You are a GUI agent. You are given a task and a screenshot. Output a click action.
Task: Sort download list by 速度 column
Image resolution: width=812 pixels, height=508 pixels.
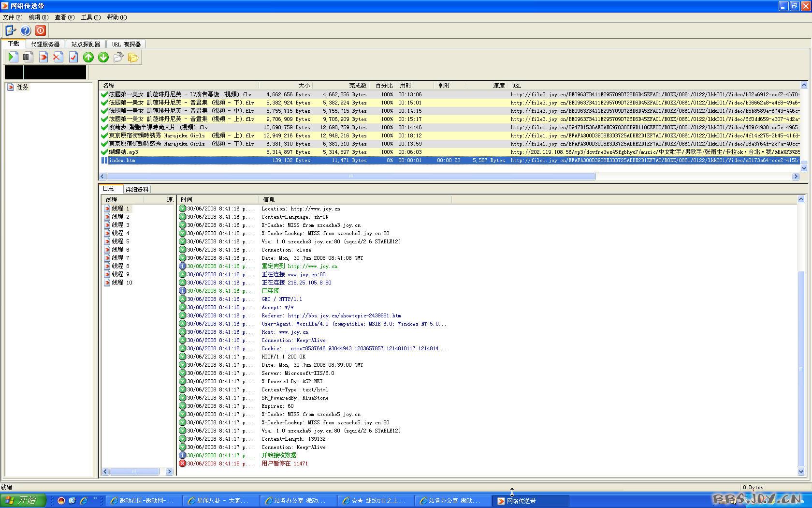[x=486, y=85]
